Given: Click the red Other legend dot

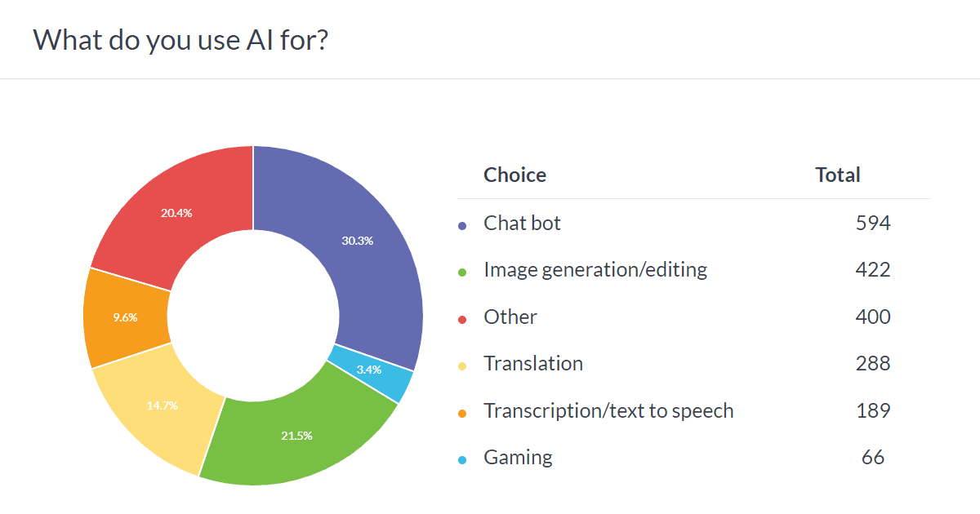Looking at the screenshot, I should point(462,319).
